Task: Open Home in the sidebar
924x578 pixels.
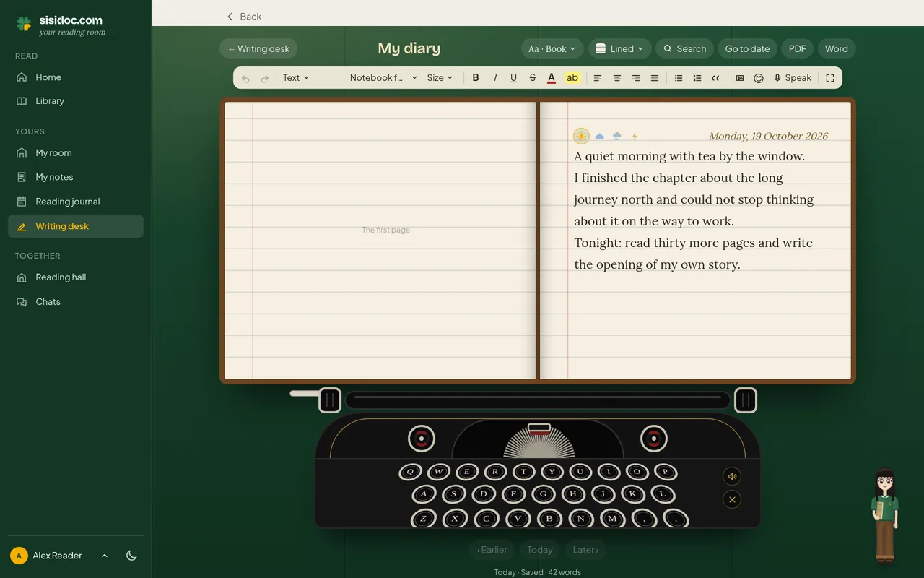Action: [x=76, y=77]
